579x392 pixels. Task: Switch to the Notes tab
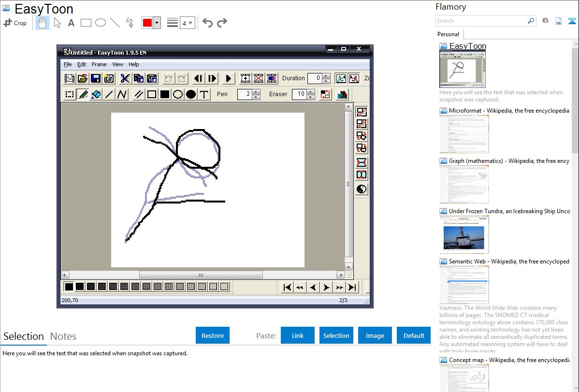(63, 336)
